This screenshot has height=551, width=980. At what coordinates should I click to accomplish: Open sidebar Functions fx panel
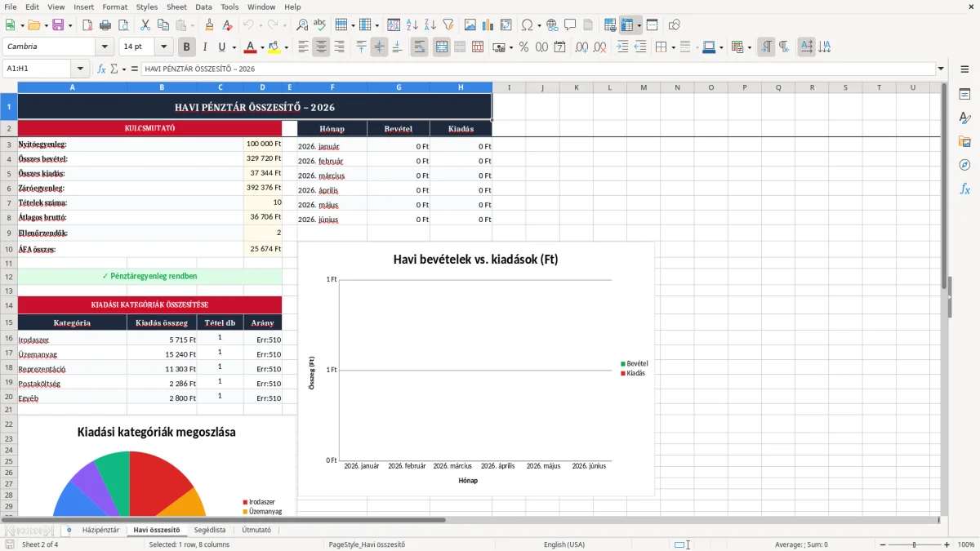point(964,189)
